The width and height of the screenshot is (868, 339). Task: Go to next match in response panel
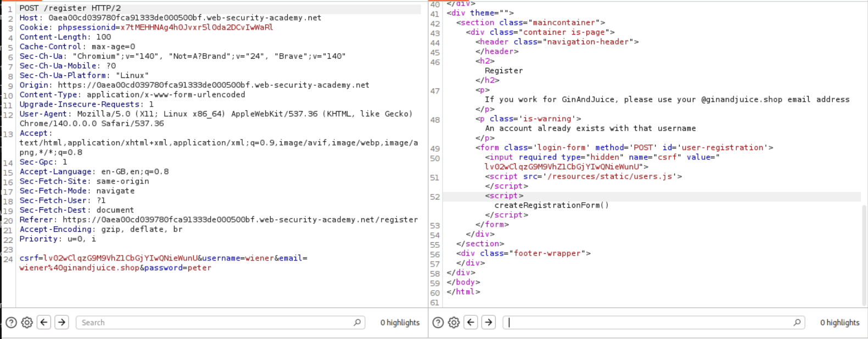tap(489, 323)
